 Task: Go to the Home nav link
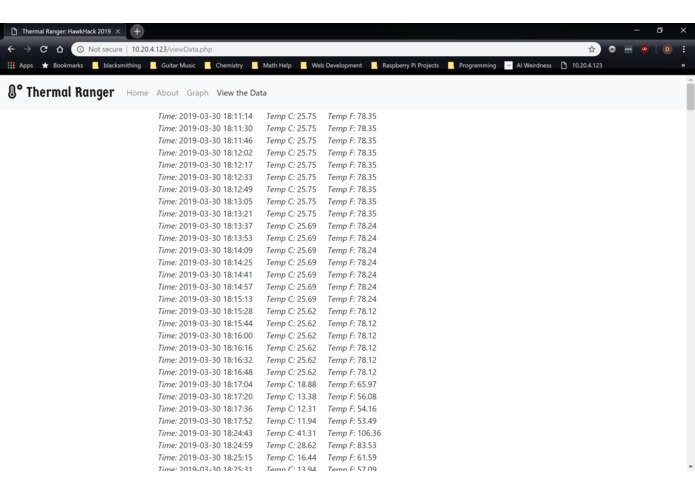coord(137,93)
